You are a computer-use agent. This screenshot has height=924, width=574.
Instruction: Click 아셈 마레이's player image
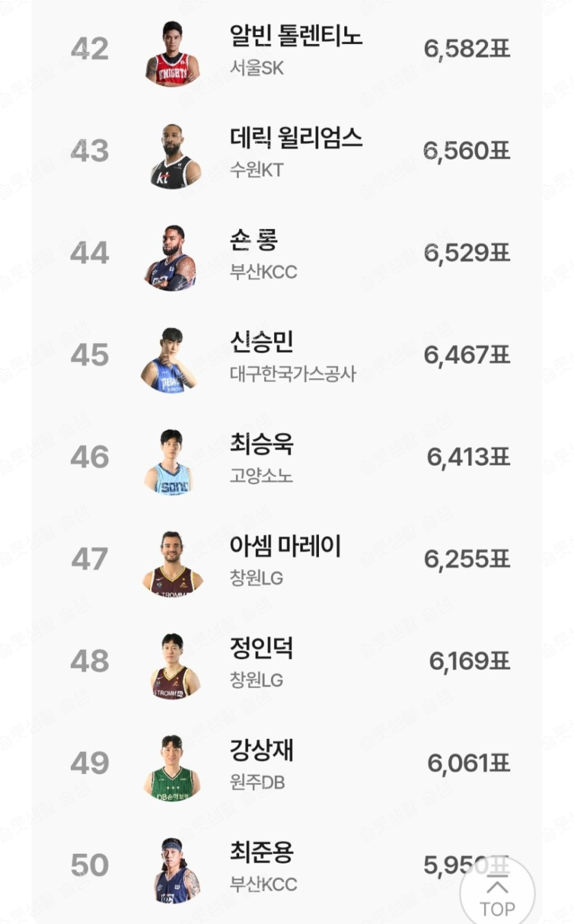[173, 563]
